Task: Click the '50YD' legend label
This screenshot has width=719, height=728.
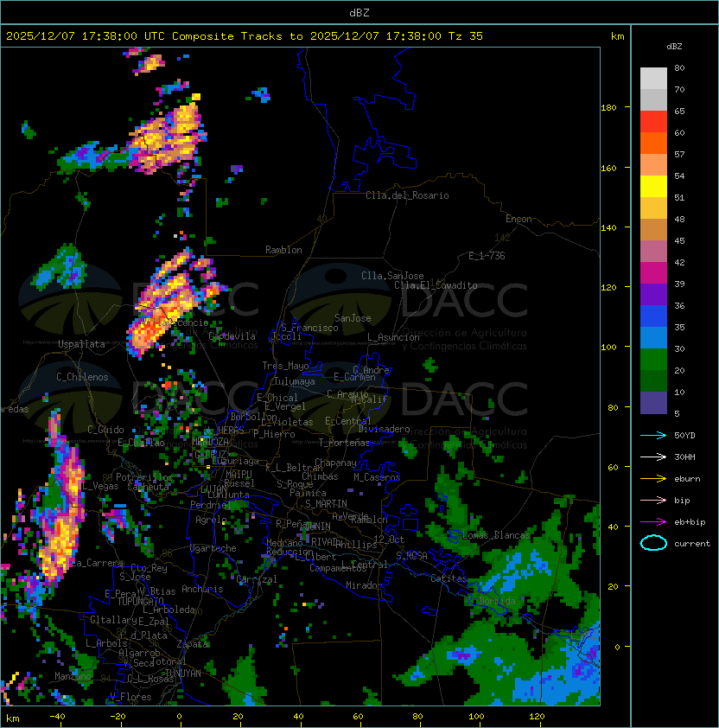Action: click(x=684, y=435)
